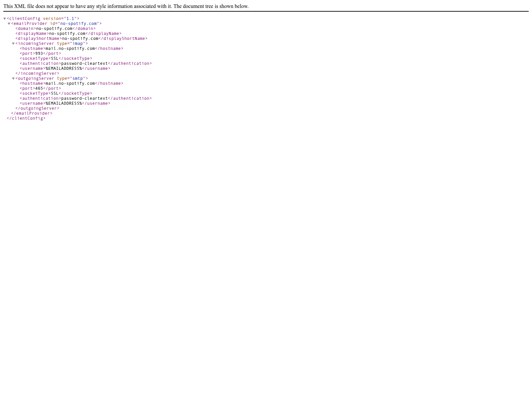Collapse the outgoingServer smtp node
This screenshot has height=399, width=532.
pos(13,79)
